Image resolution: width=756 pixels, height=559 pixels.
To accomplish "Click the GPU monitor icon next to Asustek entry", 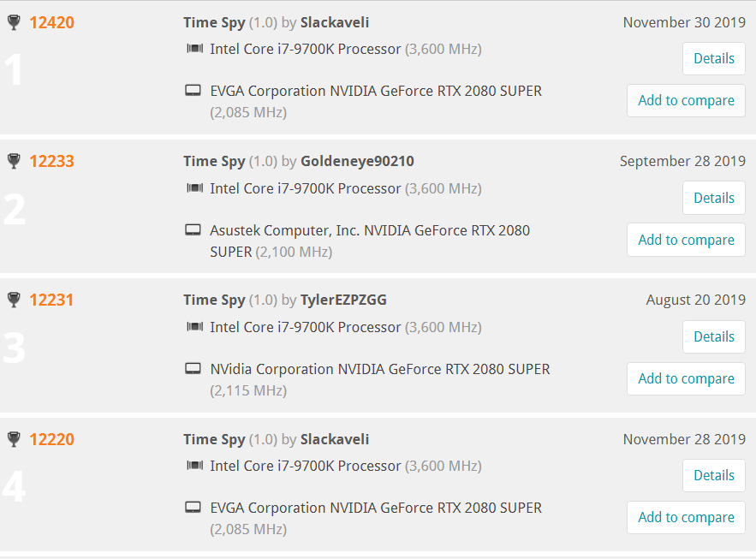I will (x=193, y=229).
